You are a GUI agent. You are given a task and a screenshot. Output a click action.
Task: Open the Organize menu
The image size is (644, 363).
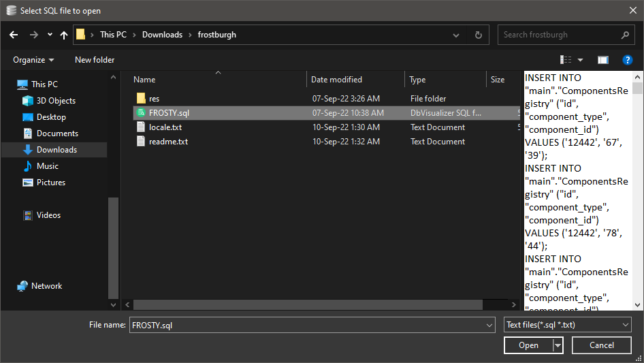33,60
